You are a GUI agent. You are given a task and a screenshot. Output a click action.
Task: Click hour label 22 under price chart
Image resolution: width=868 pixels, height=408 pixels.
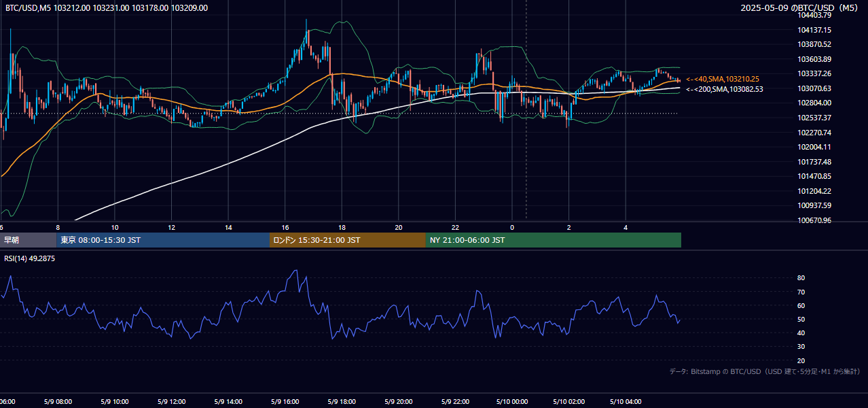point(455,227)
